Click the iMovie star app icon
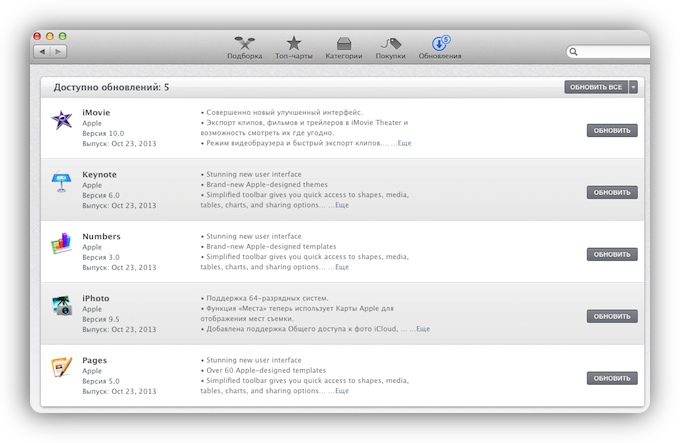Screen dimensions: 680x443 pyautogui.click(x=62, y=120)
